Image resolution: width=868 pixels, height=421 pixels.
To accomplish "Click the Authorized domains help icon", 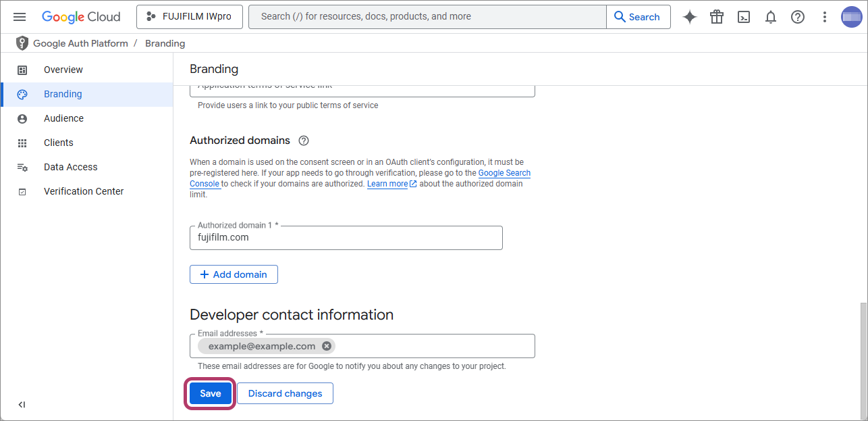I will click(304, 141).
